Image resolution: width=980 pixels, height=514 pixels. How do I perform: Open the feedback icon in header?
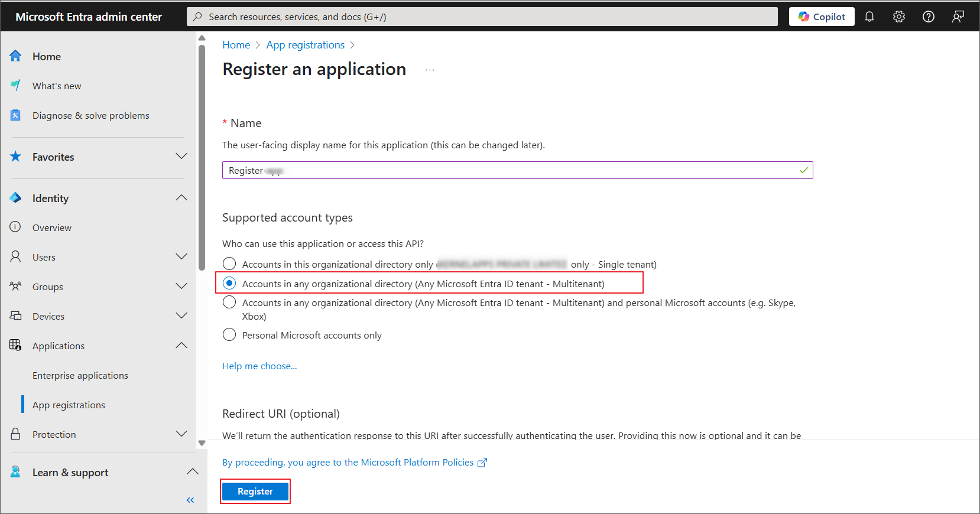point(958,17)
